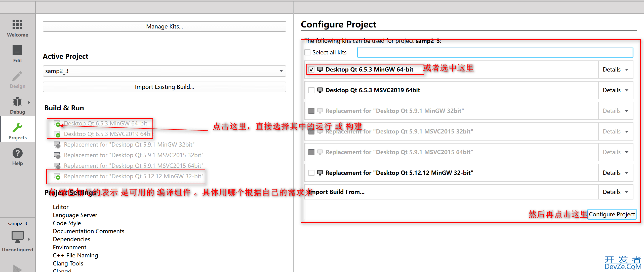Click the Run play button in the sidebar
The image size is (644, 272).
pyautogui.click(x=17, y=268)
